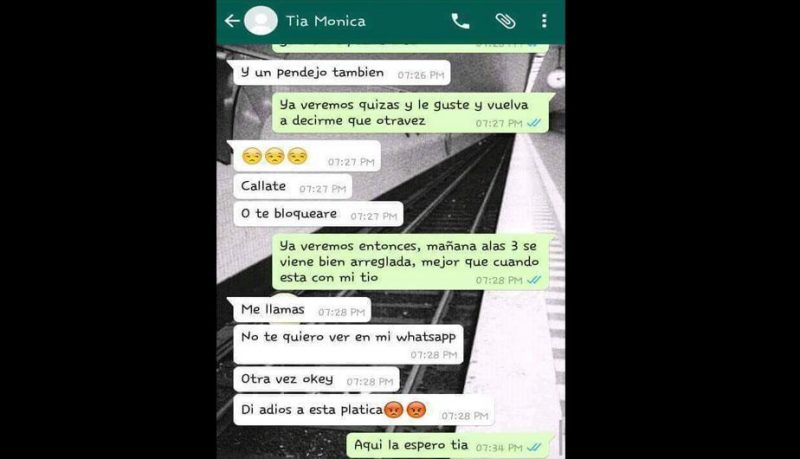The height and width of the screenshot is (459, 800).
Task: Open the Tia Monica contact name
Action: (x=326, y=21)
